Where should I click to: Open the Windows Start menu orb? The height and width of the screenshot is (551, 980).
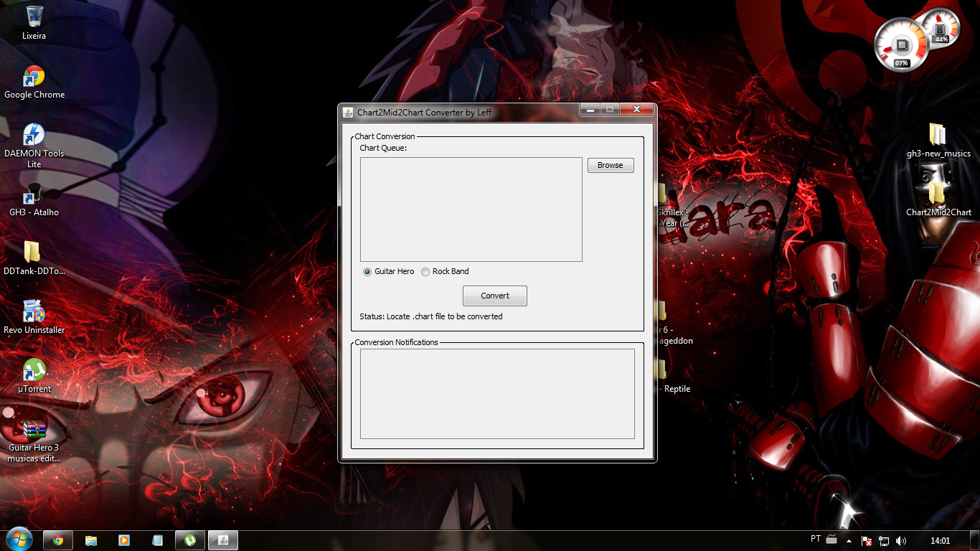tap(19, 540)
